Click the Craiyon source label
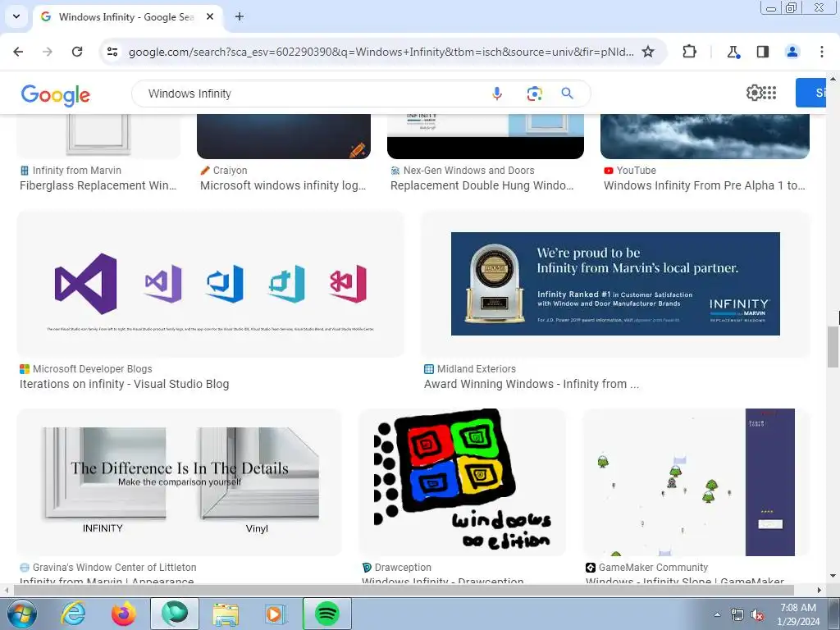840x630 pixels. pyautogui.click(x=230, y=171)
